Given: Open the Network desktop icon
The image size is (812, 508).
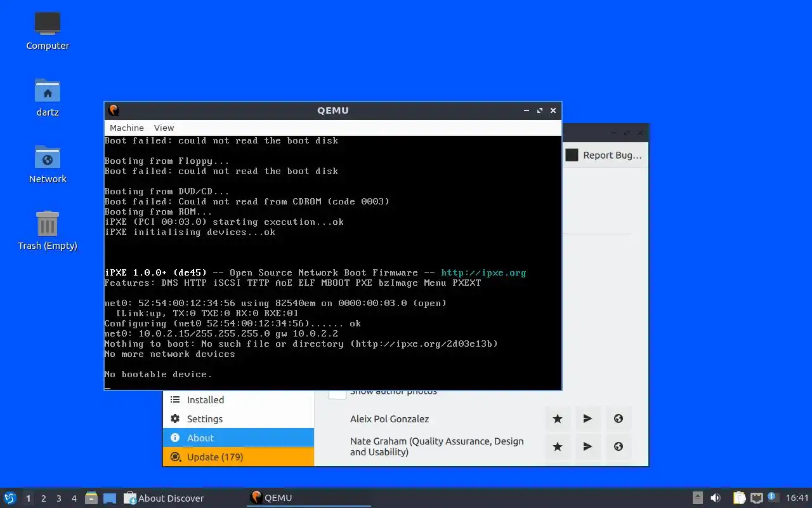Looking at the screenshot, I should click(x=48, y=164).
